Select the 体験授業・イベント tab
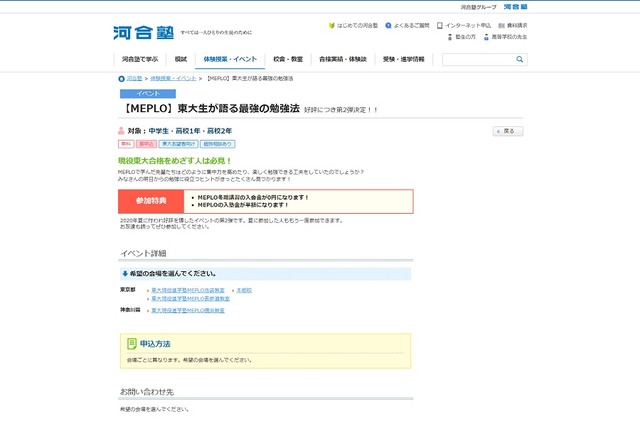 click(230, 59)
